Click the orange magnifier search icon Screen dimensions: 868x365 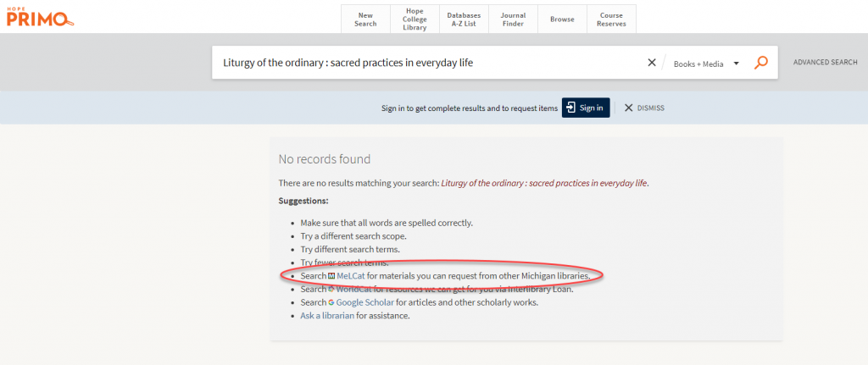(761, 63)
